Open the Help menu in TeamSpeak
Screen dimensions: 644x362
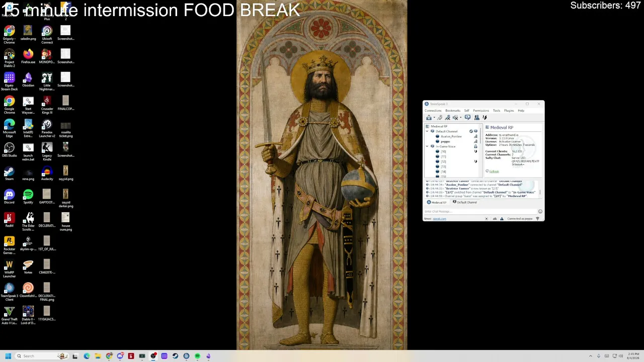pos(521,111)
